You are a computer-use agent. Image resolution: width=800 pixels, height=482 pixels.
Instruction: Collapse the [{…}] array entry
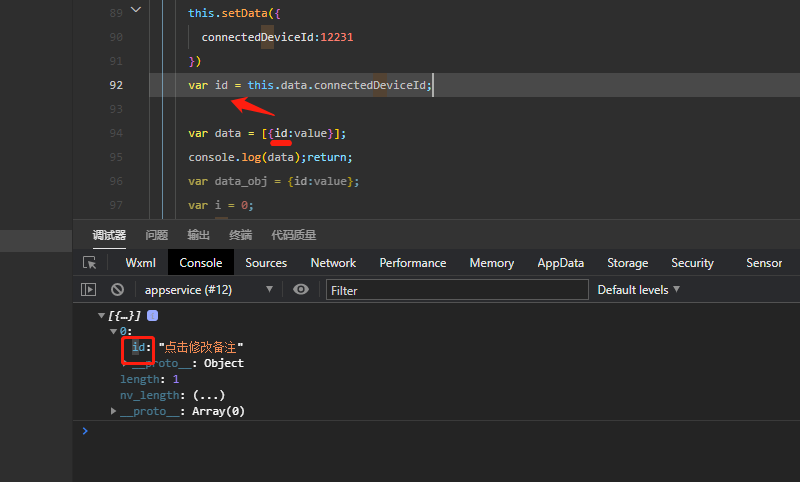101,316
